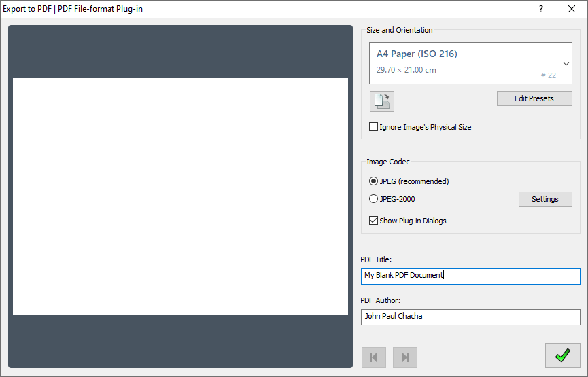Choose the JPEG-2000 image codec

[x=373, y=199]
